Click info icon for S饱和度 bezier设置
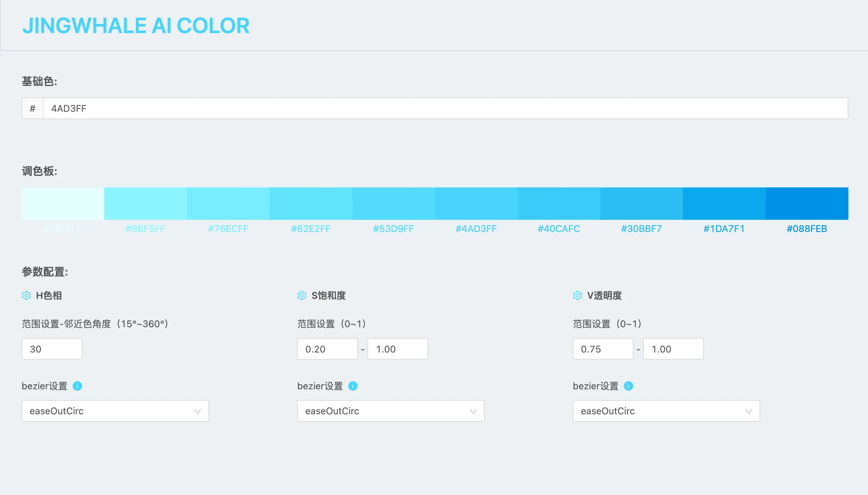868x495 pixels. (x=353, y=386)
